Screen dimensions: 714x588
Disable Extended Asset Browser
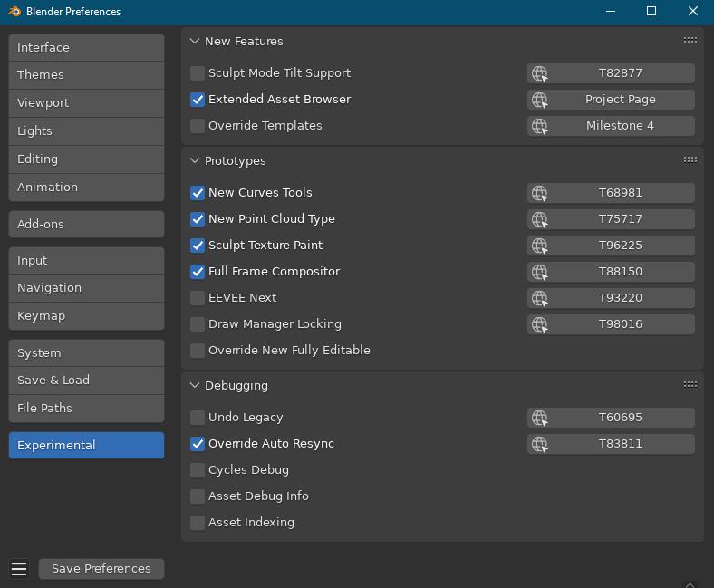[x=198, y=100]
